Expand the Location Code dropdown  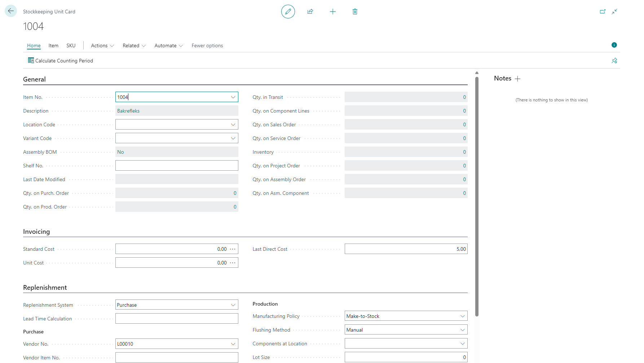pos(233,124)
